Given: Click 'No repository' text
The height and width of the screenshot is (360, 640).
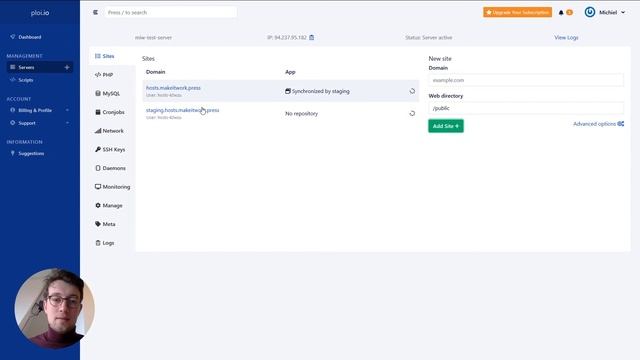Looking at the screenshot, I should pos(301,113).
